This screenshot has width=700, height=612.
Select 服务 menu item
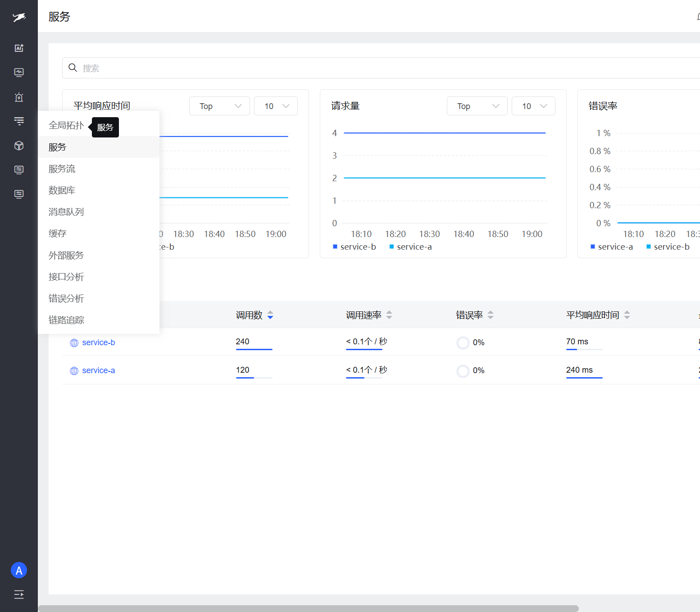[x=99, y=147]
